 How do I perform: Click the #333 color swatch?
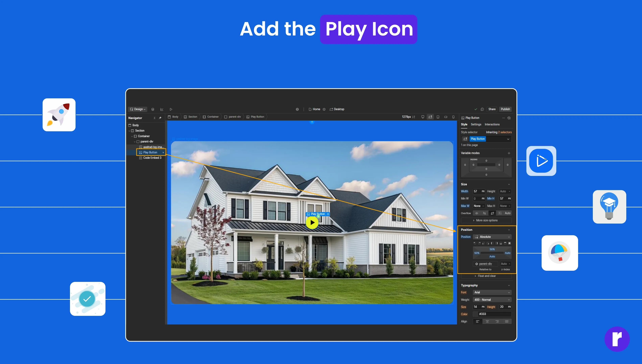click(x=475, y=314)
